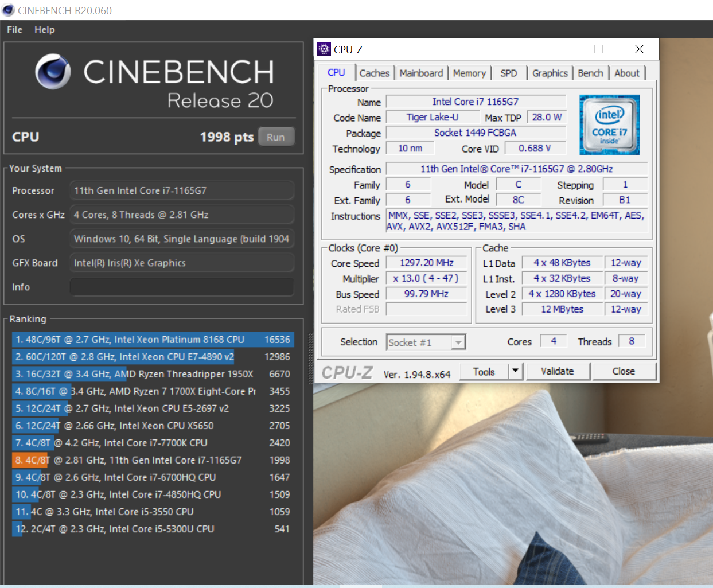Click the Info input field in Cinebench
The width and height of the screenshot is (713, 588).
pos(182,287)
